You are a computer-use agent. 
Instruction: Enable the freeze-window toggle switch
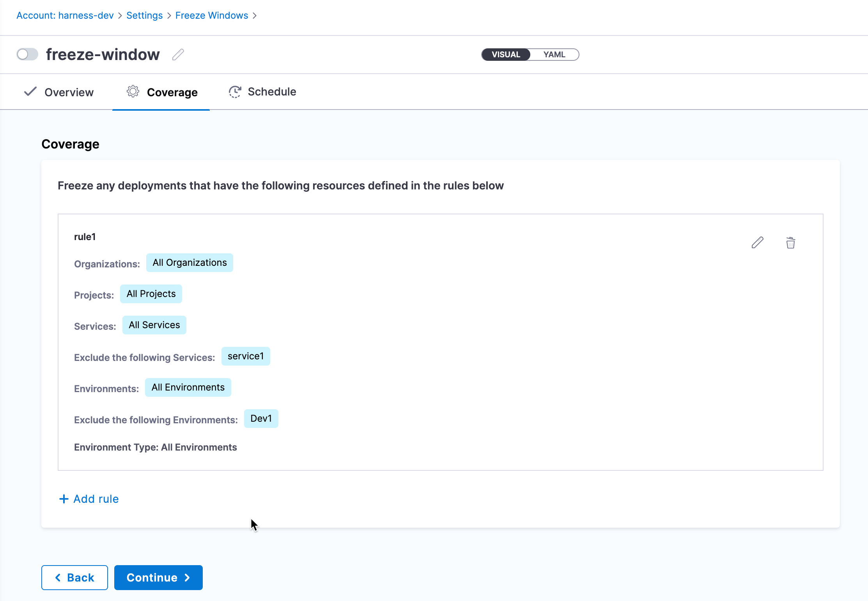click(x=27, y=54)
